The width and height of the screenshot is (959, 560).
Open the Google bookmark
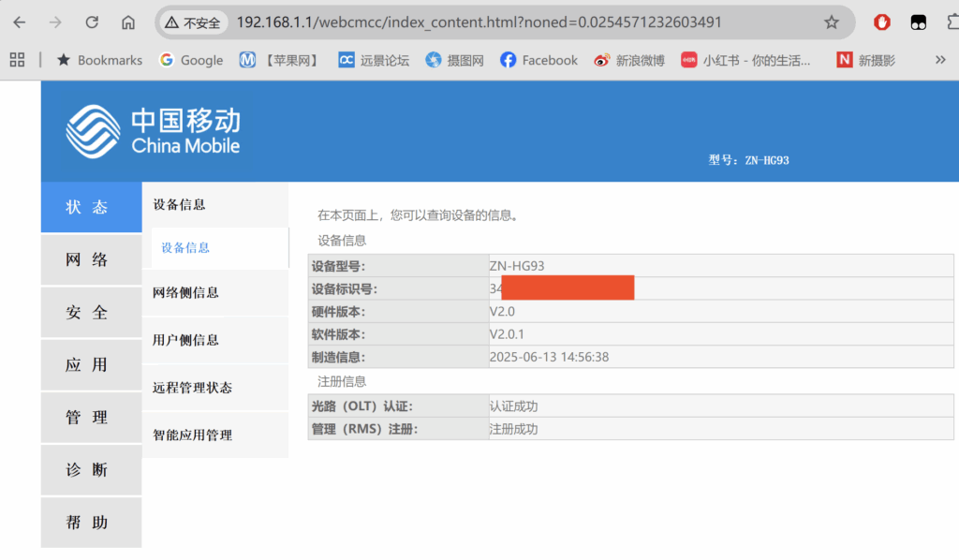tap(191, 60)
